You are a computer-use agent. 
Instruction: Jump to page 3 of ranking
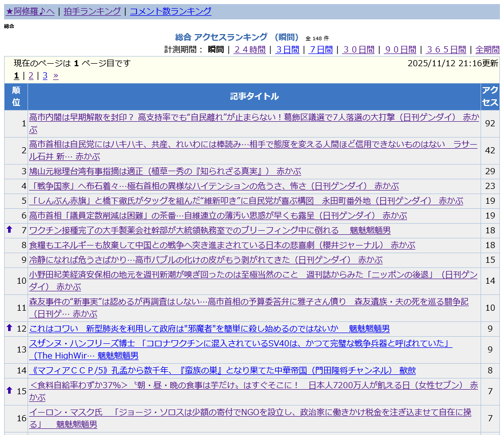point(45,76)
